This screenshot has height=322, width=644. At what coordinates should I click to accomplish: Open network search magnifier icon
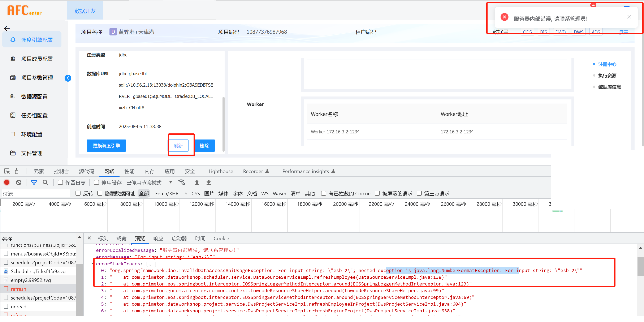point(46,183)
